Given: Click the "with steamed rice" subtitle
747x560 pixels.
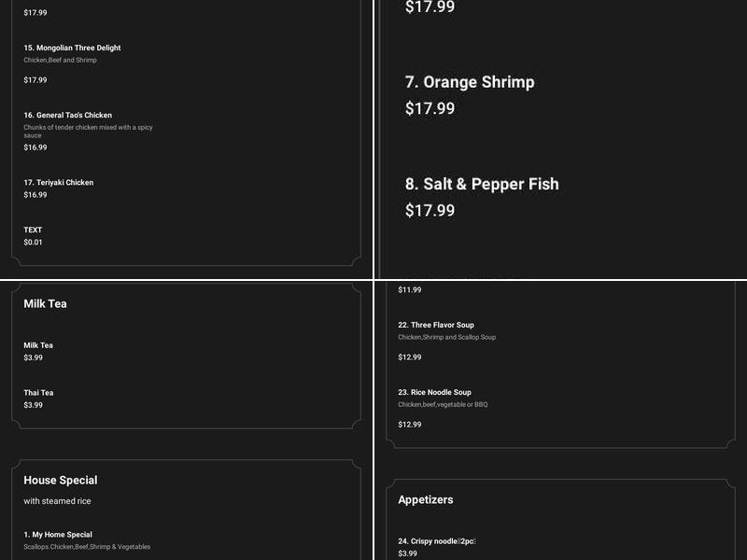Looking at the screenshot, I should (x=57, y=501).
